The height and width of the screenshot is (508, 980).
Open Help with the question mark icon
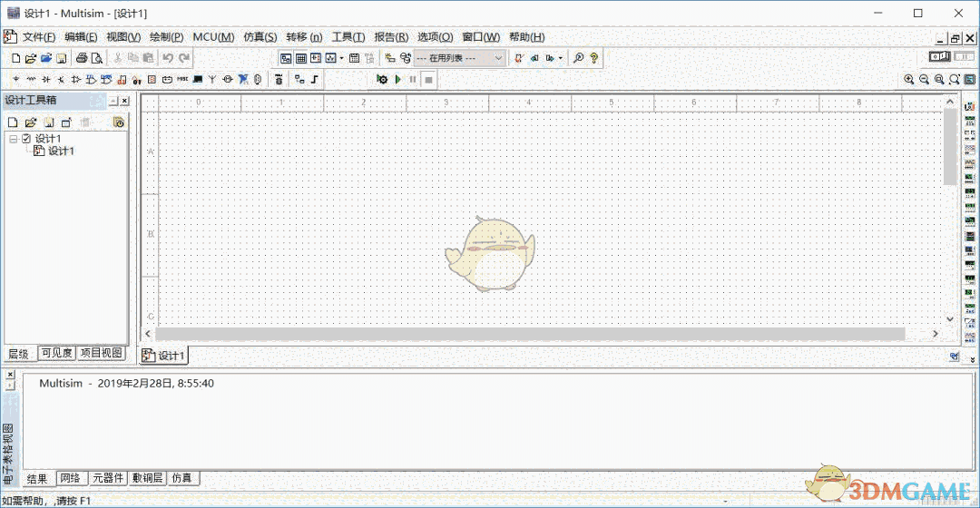[x=593, y=58]
